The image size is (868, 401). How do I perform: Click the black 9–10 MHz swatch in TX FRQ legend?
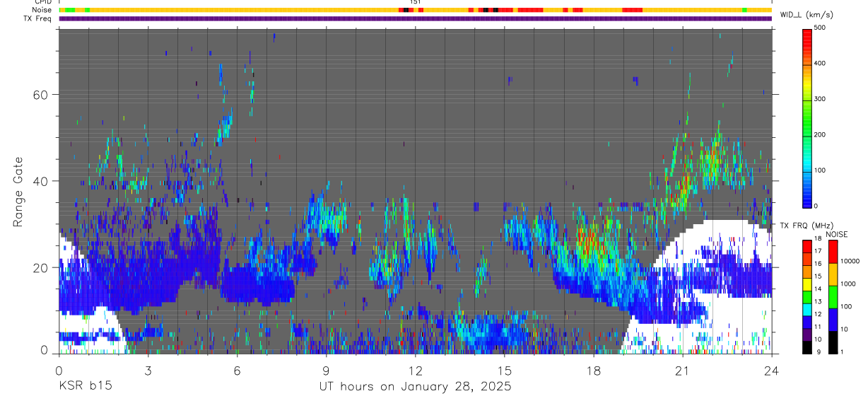point(807,347)
